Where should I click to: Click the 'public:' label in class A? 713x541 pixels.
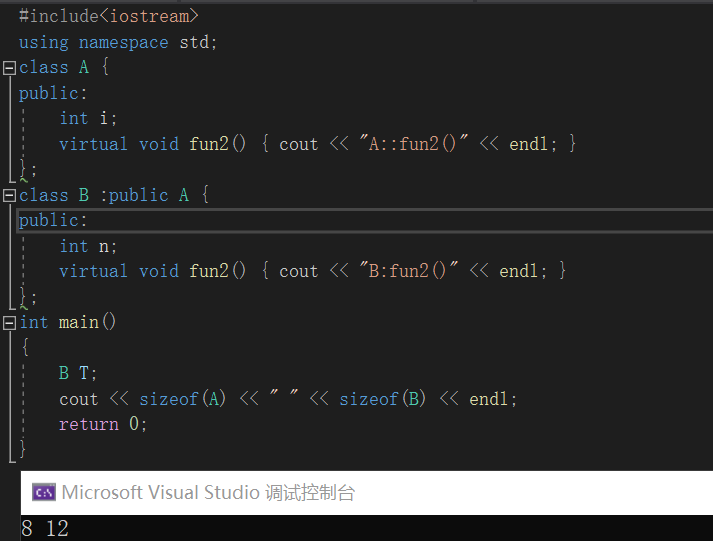[x=53, y=93]
